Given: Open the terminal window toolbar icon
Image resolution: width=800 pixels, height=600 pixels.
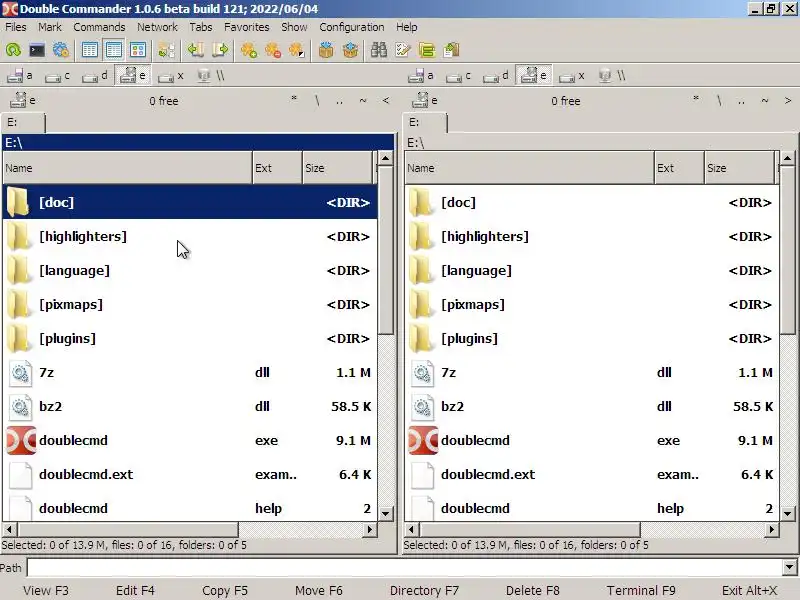Looking at the screenshot, I should tap(37, 50).
